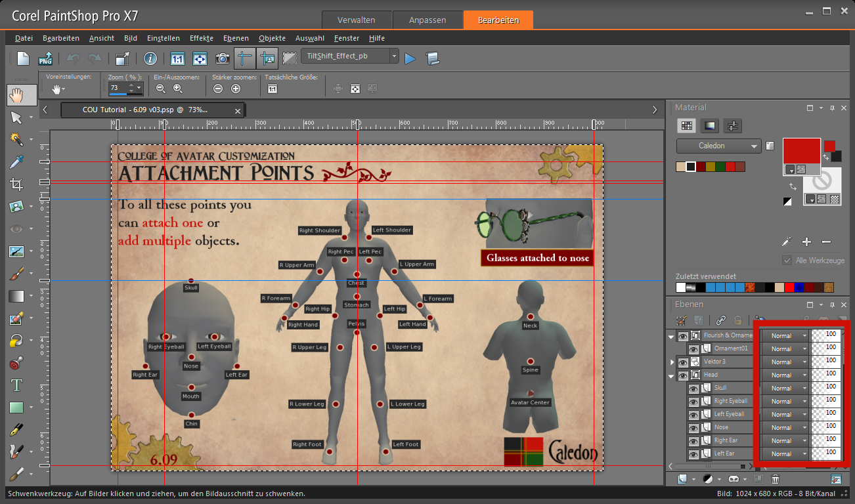
Task: Open the TiltShift_Effect_pb script dropdown
Action: pos(394,56)
